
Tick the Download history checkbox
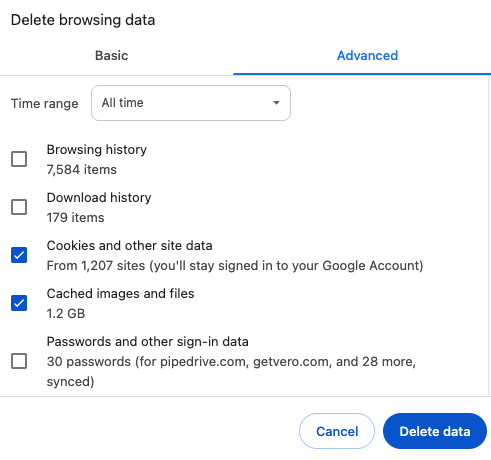tap(19, 207)
